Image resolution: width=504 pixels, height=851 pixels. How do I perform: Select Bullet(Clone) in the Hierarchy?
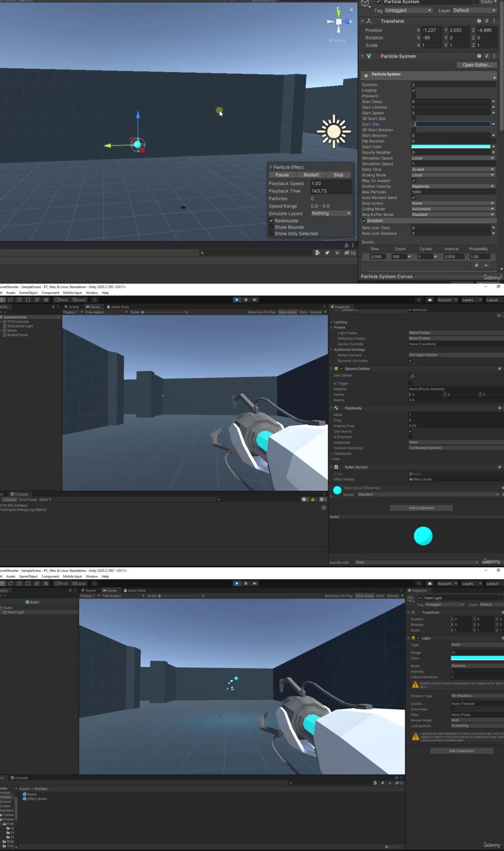point(17,335)
